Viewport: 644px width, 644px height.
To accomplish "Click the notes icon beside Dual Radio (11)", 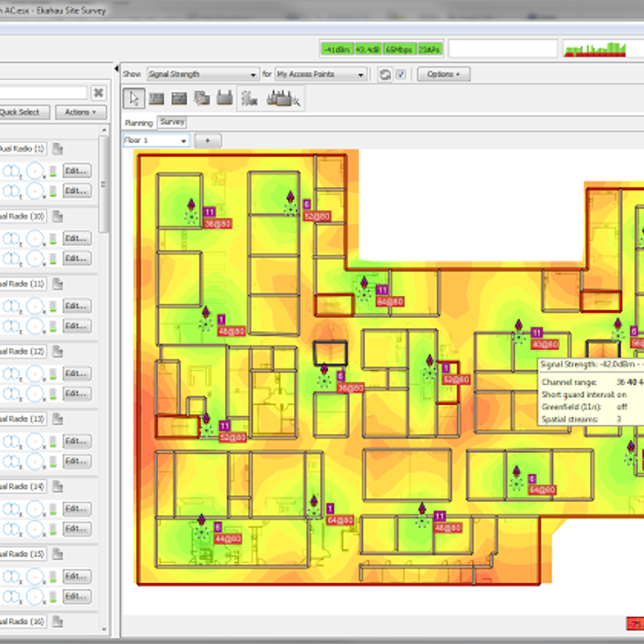I will tap(57, 284).
